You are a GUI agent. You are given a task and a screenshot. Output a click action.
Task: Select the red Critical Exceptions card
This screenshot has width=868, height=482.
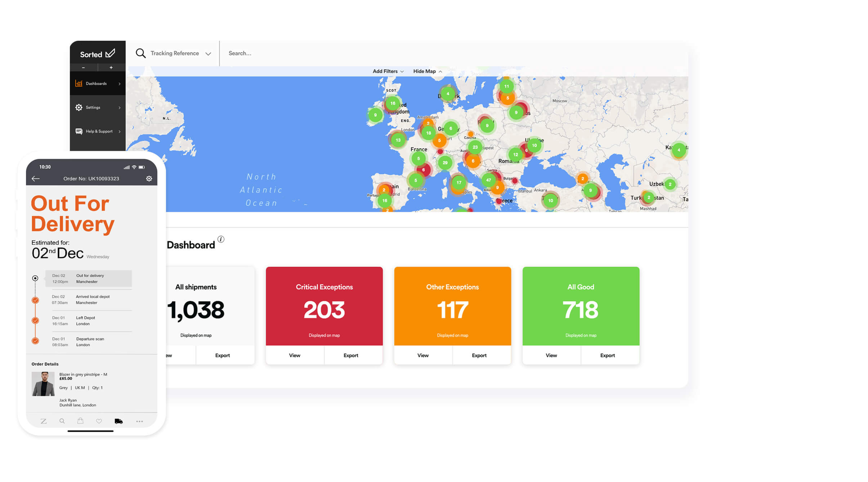click(324, 306)
